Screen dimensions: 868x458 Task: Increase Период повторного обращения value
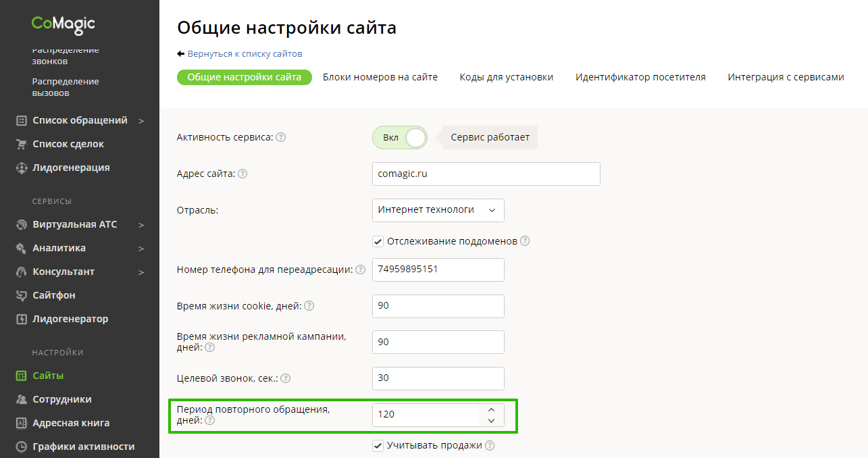491,409
